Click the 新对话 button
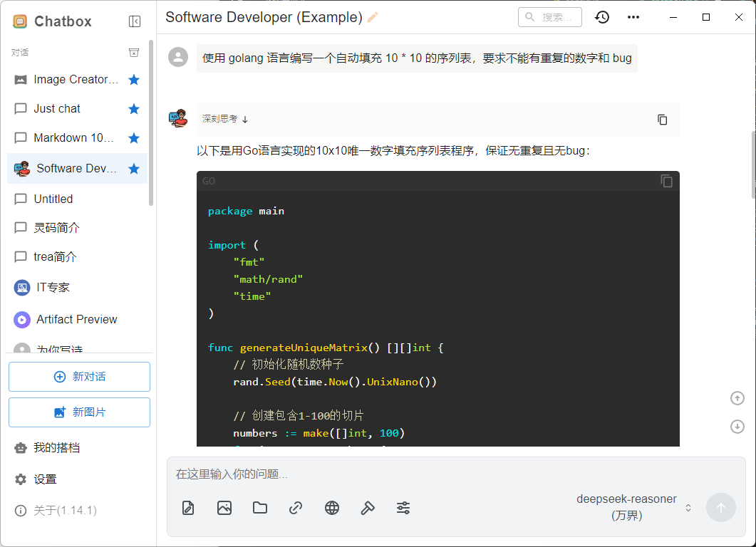 click(x=80, y=377)
